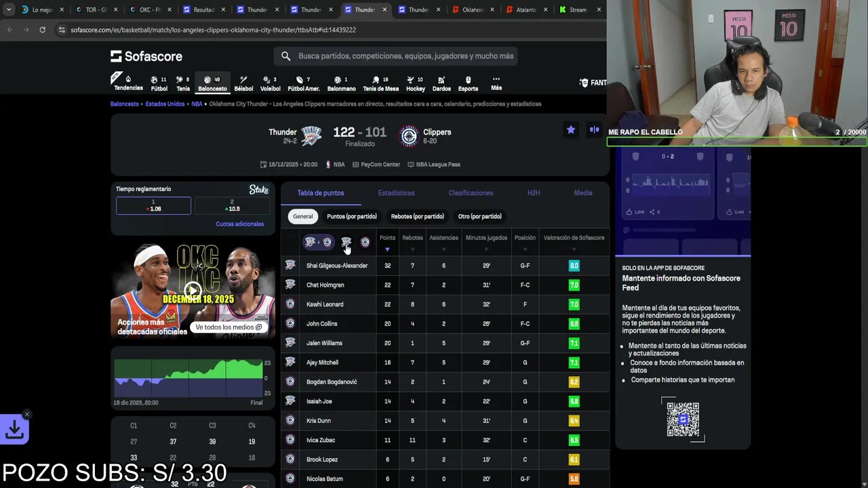868x488 pixels.
Task: Pick odds option 1 at 1.06
Action: click(x=153, y=205)
